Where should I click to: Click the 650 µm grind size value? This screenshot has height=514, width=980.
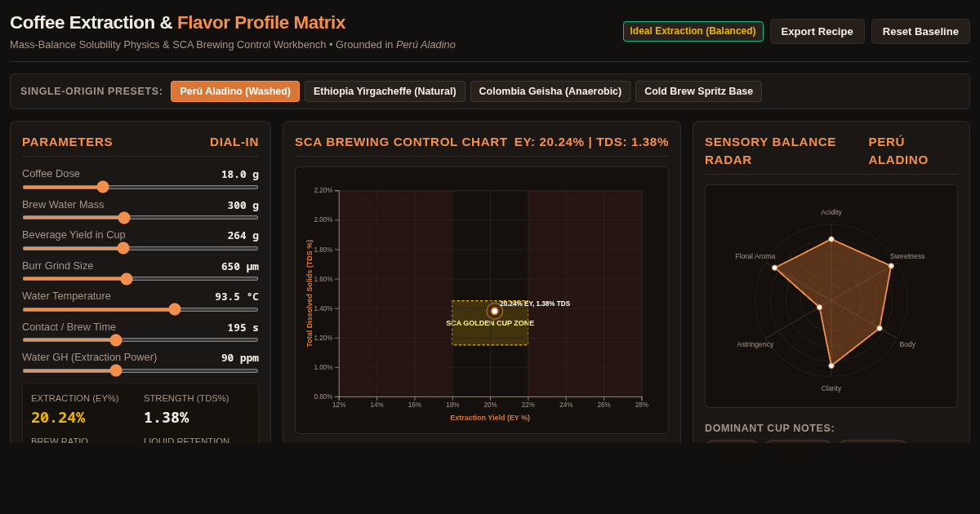pos(240,266)
